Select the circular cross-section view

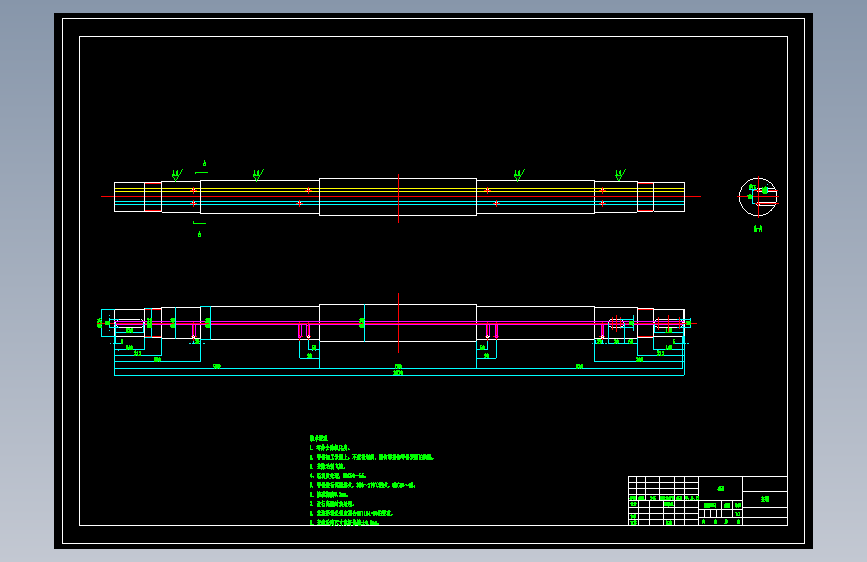pos(758,196)
